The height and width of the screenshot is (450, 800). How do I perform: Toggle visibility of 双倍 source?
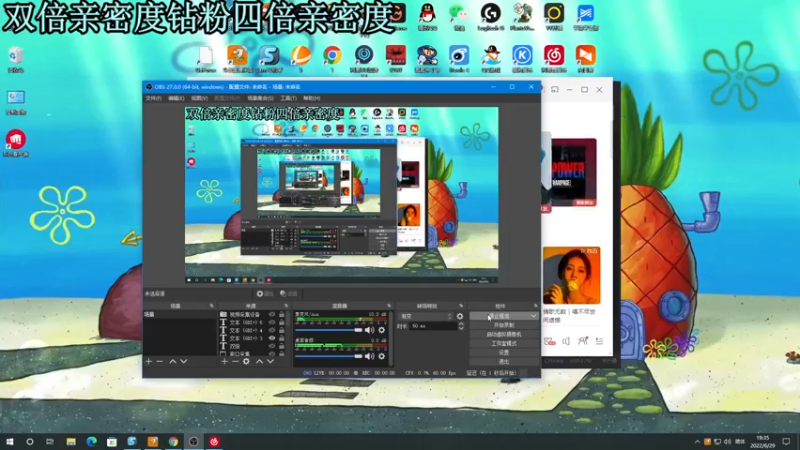click(272, 346)
